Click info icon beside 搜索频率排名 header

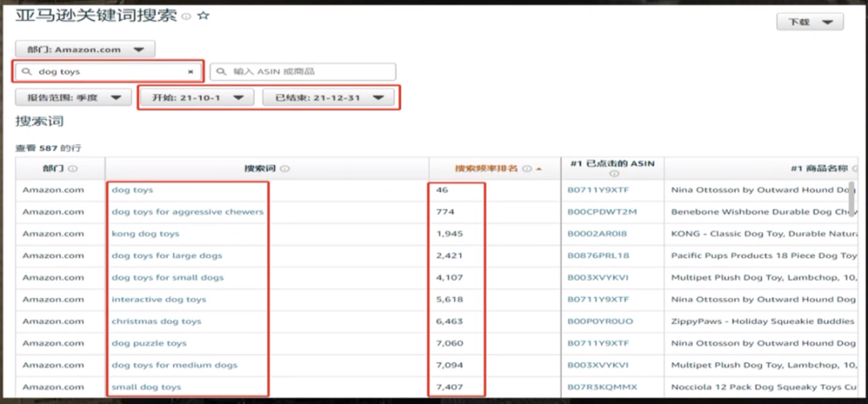527,169
